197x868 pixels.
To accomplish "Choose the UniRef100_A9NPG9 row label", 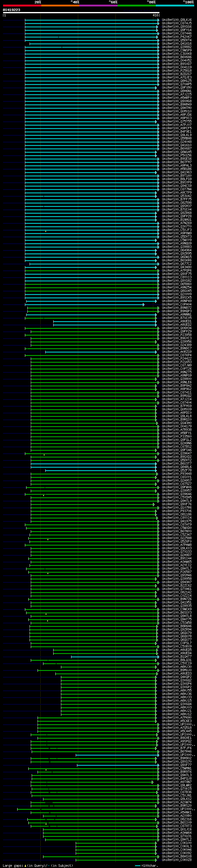I will [177, 375].
